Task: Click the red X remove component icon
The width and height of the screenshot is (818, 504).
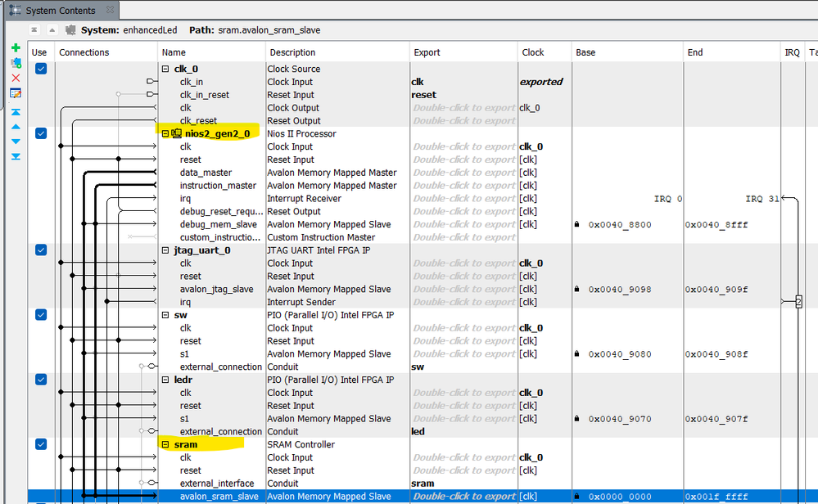Action: pyautogui.click(x=15, y=78)
